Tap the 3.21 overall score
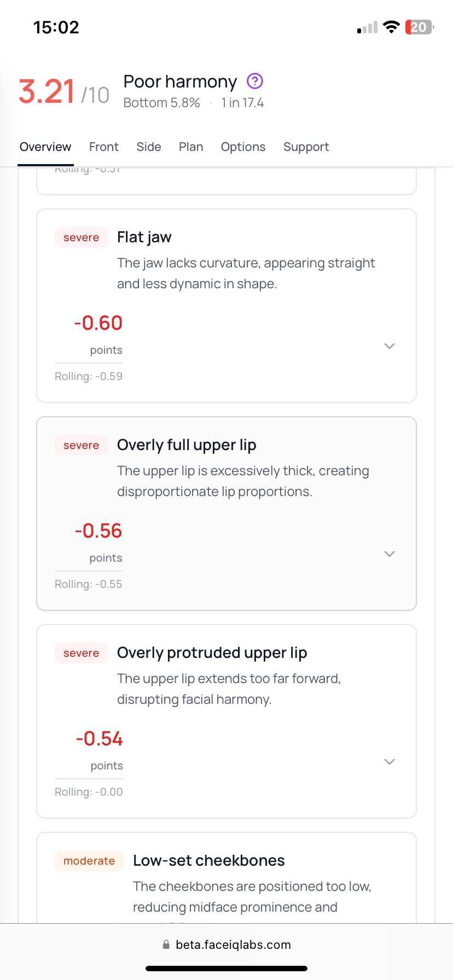The width and height of the screenshot is (453, 980). [47, 91]
